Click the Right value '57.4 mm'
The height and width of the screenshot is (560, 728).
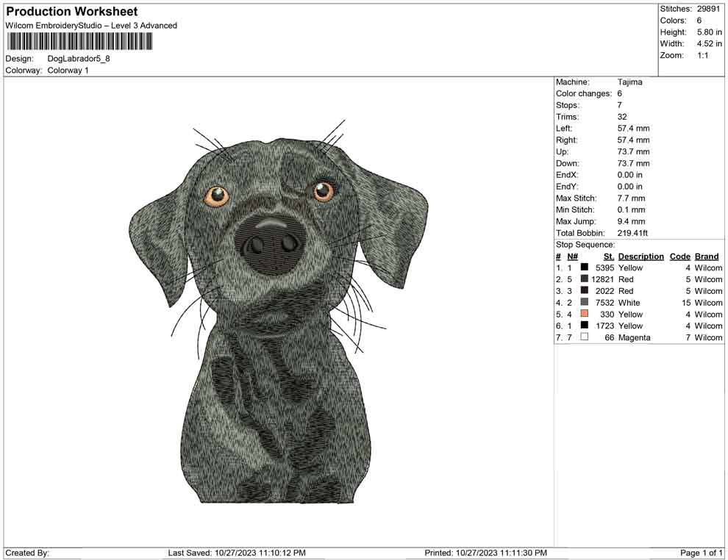click(x=633, y=140)
